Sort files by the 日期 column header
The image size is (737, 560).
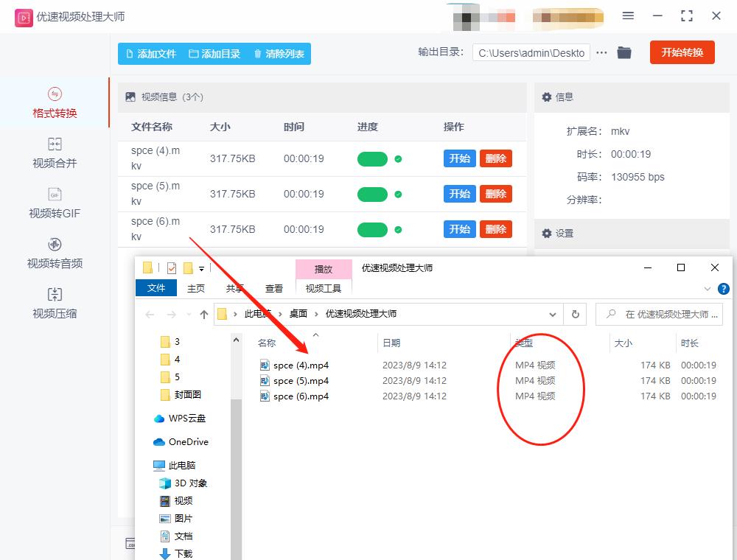point(391,343)
